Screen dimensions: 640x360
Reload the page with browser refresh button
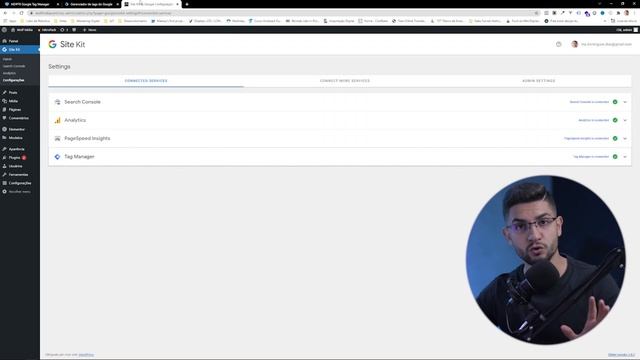[x=21, y=13]
